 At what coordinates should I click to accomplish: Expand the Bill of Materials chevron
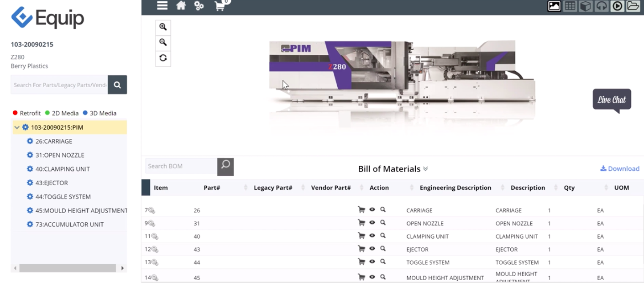pos(425,169)
